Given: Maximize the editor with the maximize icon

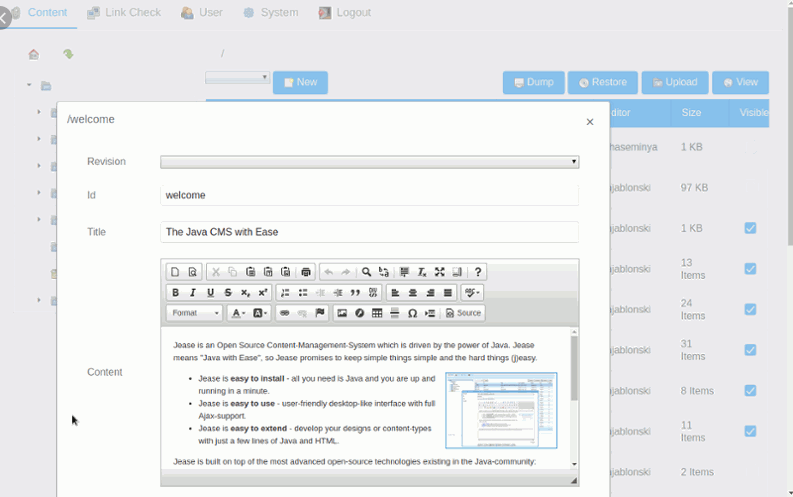Looking at the screenshot, I should pos(439,272).
